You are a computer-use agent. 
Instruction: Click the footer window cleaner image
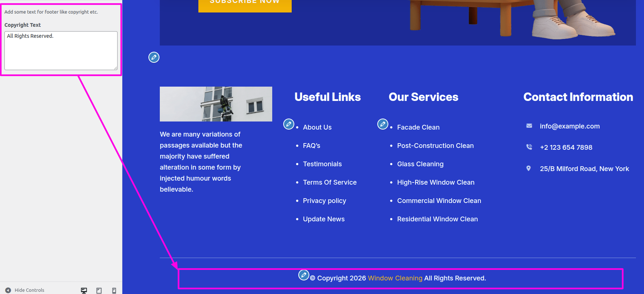(216, 104)
